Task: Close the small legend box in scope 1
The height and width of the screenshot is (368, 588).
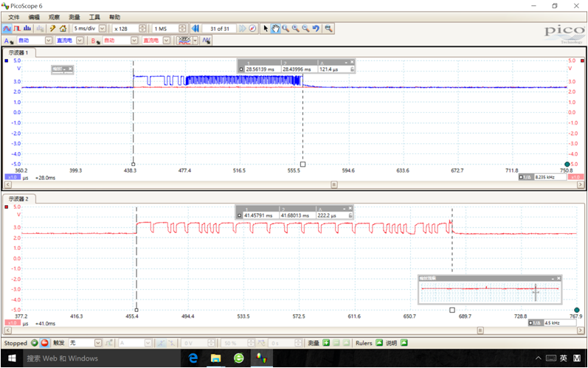Action: point(70,69)
